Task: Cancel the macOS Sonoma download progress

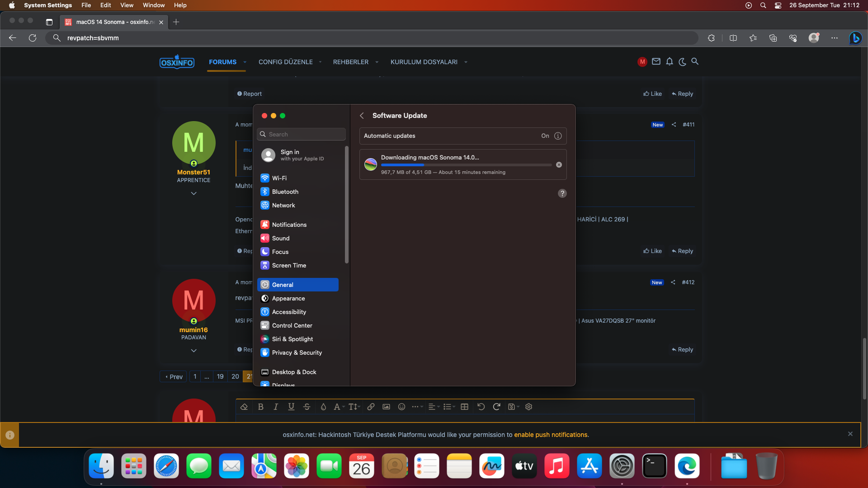Action: tap(559, 164)
